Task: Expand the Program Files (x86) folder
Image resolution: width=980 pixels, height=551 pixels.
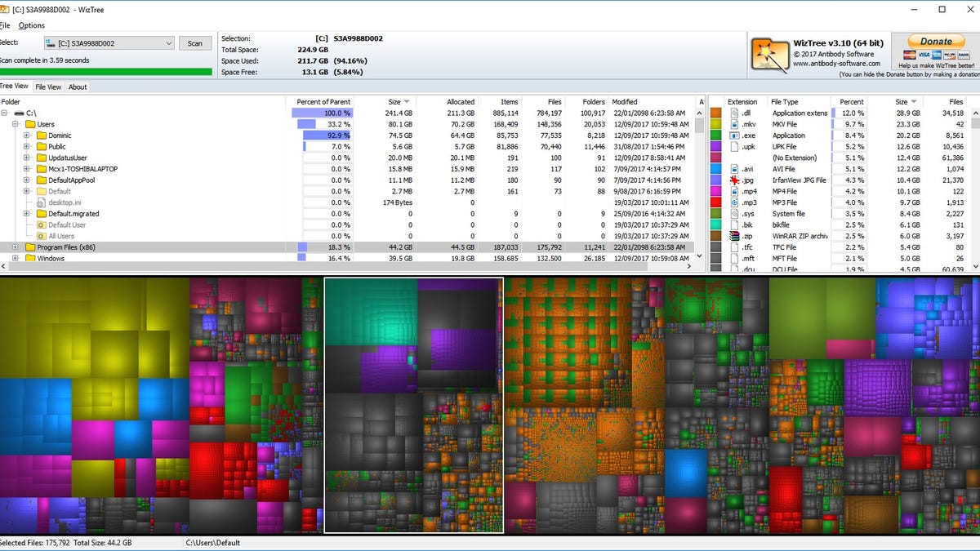Action: coord(16,247)
